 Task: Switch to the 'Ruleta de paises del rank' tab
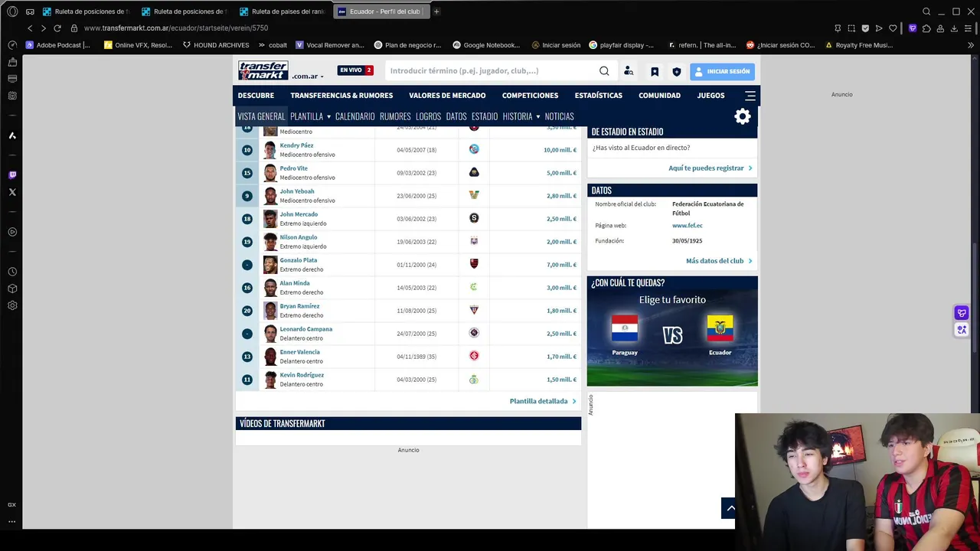pyautogui.click(x=282, y=11)
